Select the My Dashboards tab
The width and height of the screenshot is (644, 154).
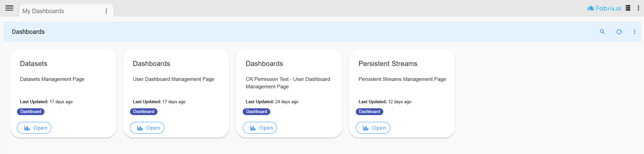click(43, 11)
